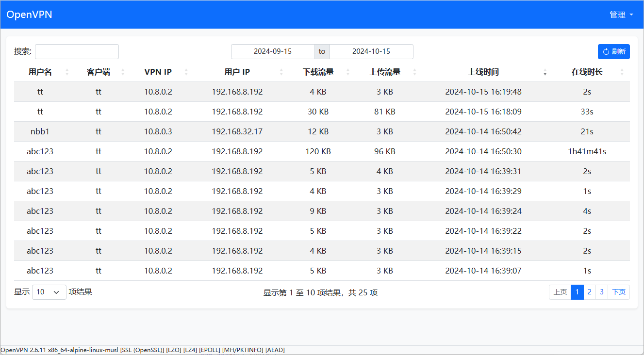Click timestamp 2024-10-14 16:39:24

[483, 211]
